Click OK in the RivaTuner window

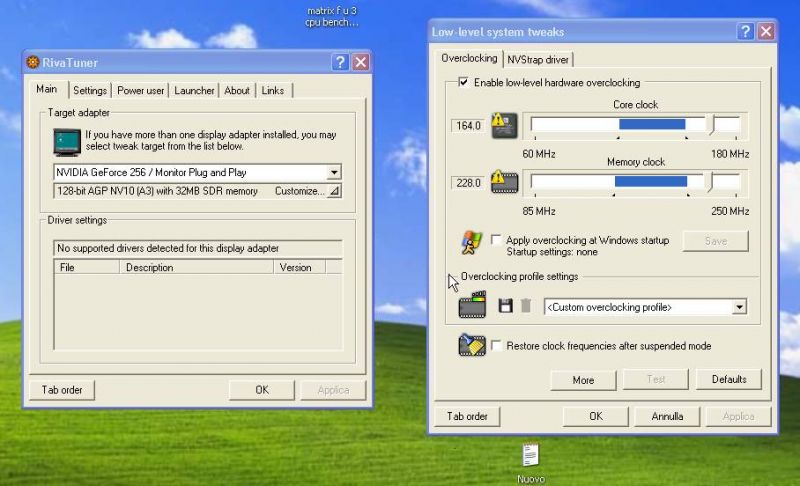point(262,390)
